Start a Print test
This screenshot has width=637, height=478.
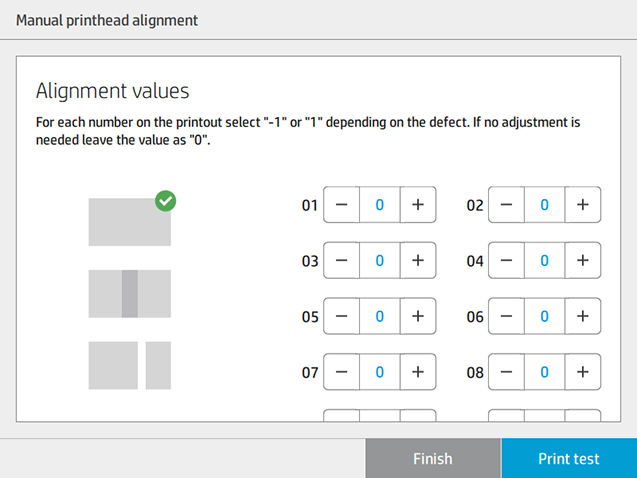(x=568, y=459)
